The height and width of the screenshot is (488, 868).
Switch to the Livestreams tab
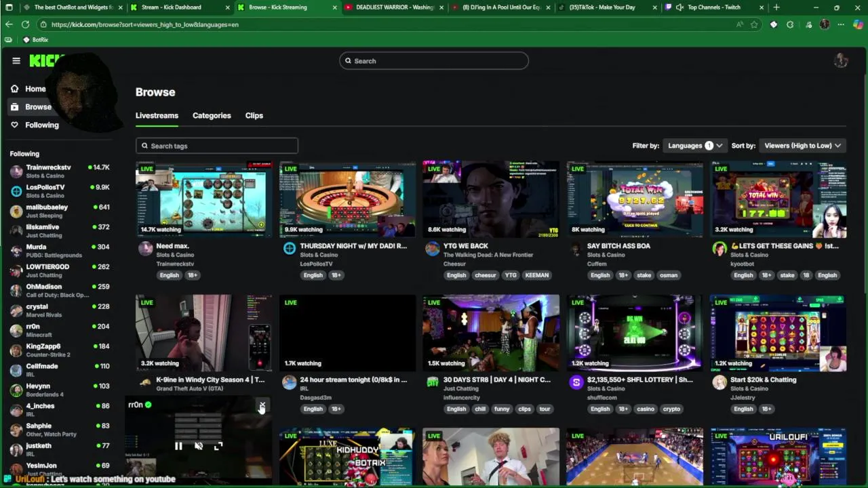pos(157,115)
